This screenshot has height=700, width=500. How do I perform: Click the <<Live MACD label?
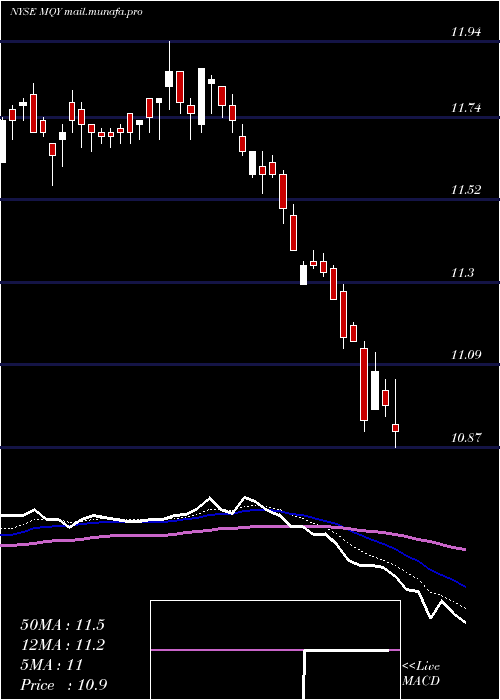coord(421,674)
